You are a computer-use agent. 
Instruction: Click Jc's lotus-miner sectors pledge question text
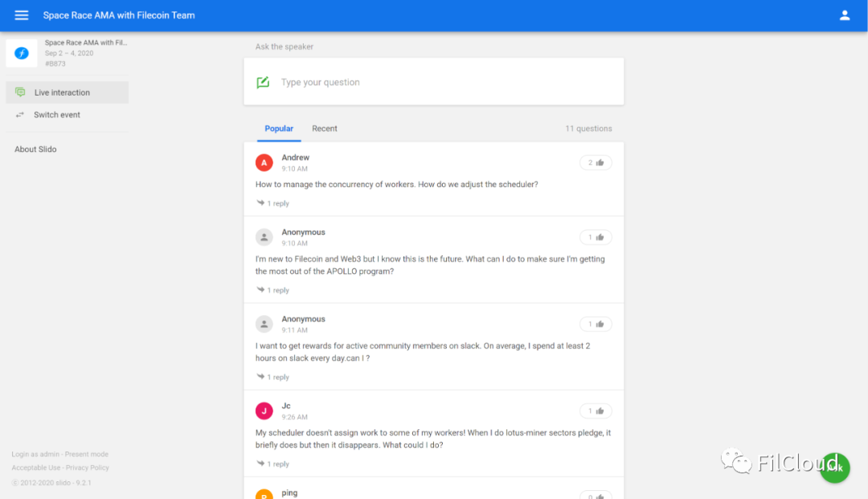coord(433,439)
